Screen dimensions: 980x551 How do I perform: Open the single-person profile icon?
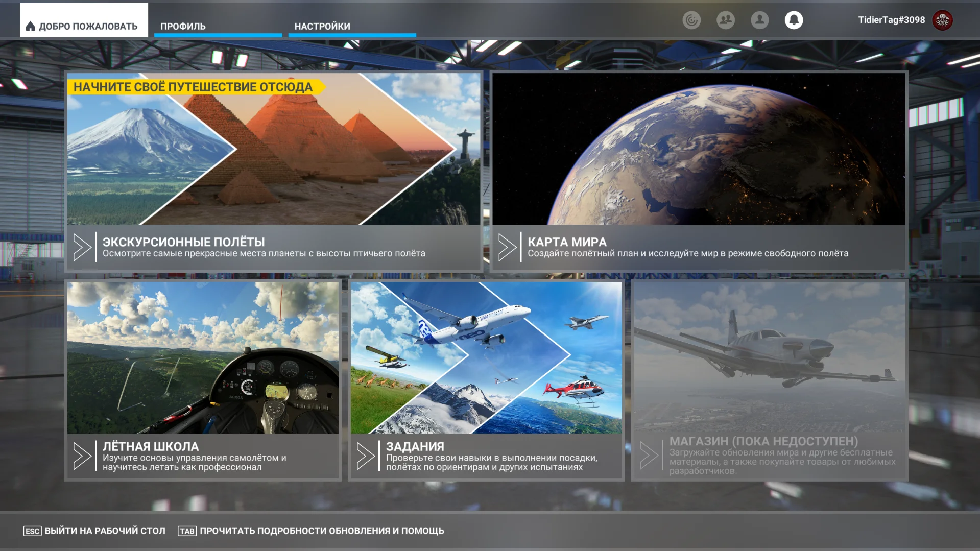pyautogui.click(x=760, y=20)
